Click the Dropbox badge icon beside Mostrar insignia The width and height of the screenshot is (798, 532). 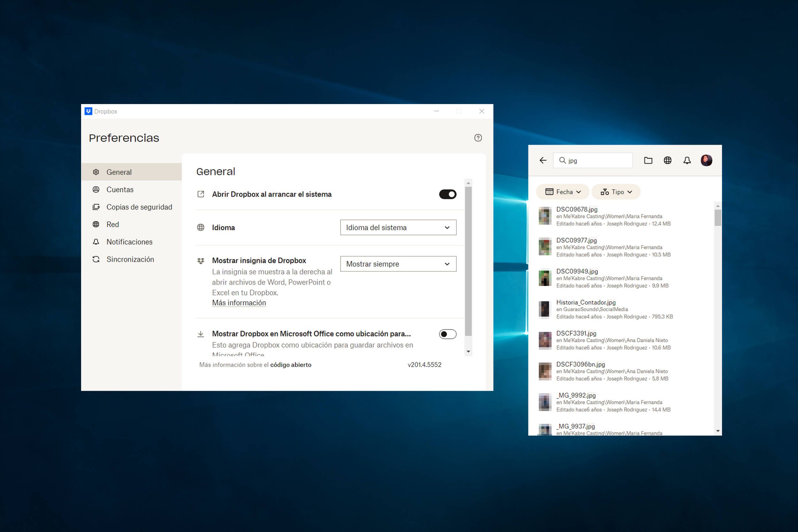pyautogui.click(x=200, y=260)
